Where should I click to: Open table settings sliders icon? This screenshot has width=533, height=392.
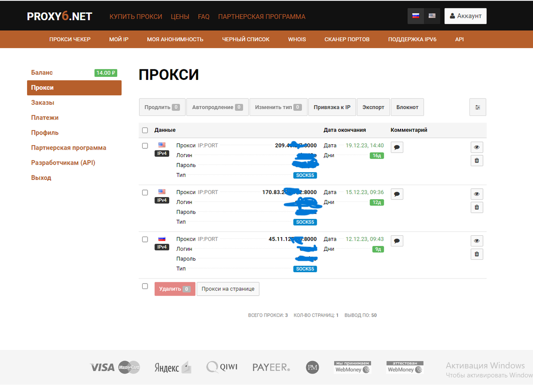tap(477, 107)
